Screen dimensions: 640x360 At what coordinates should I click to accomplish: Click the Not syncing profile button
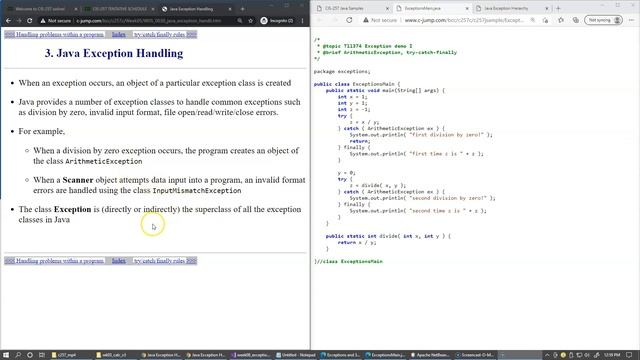pos(604,20)
